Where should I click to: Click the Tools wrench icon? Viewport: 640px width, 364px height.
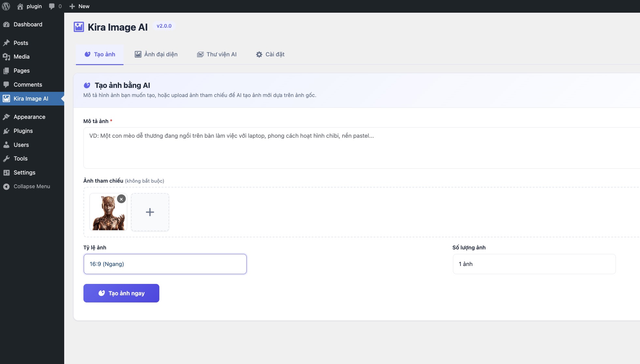pyautogui.click(x=6, y=159)
